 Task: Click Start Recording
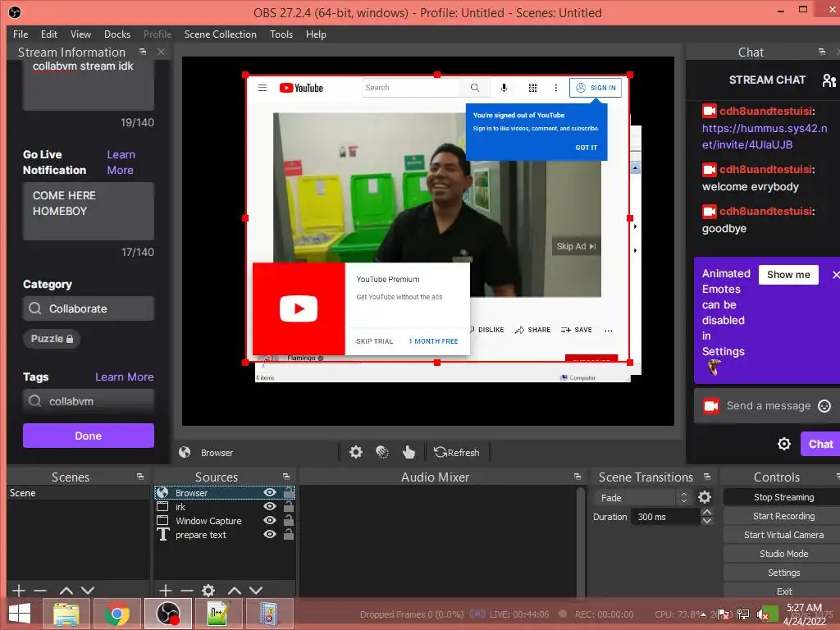point(783,516)
